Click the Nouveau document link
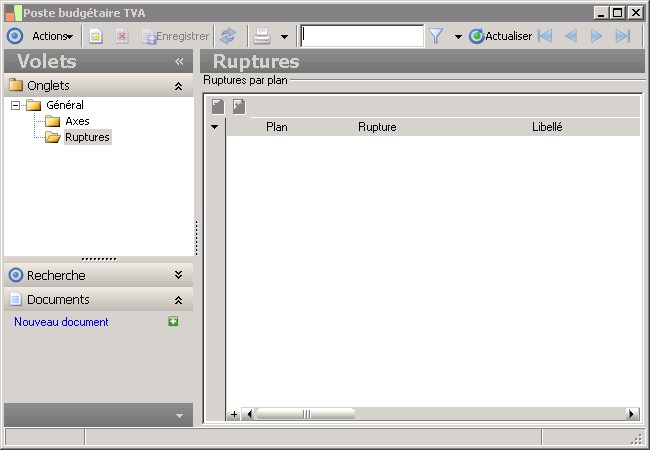The height and width of the screenshot is (450, 650). pos(61,322)
